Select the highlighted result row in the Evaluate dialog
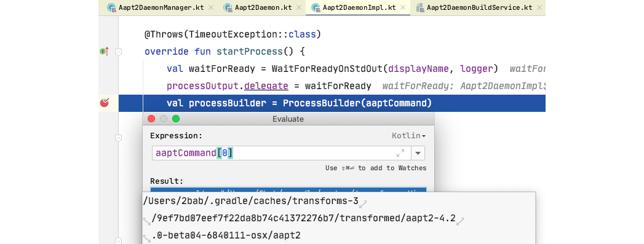This screenshot has height=244, width=644. [x=288, y=190]
